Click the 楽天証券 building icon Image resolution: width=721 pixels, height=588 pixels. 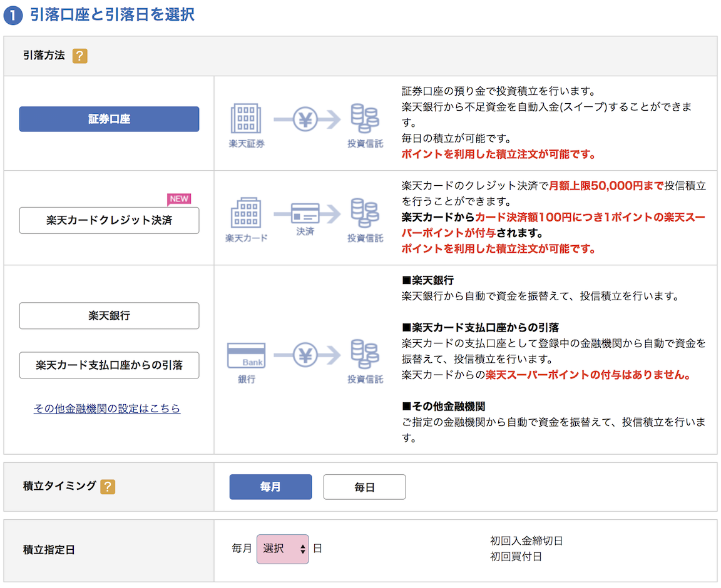(x=246, y=118)
